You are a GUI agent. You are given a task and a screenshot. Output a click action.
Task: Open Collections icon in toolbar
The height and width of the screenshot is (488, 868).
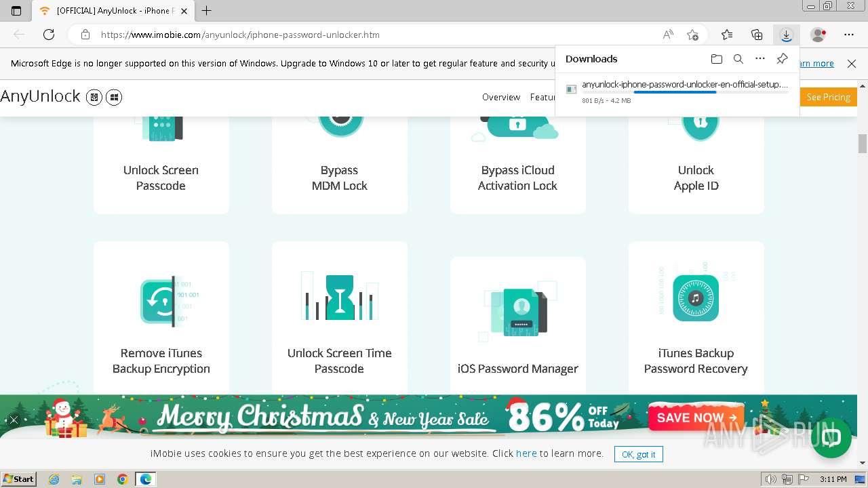[757, 35]
